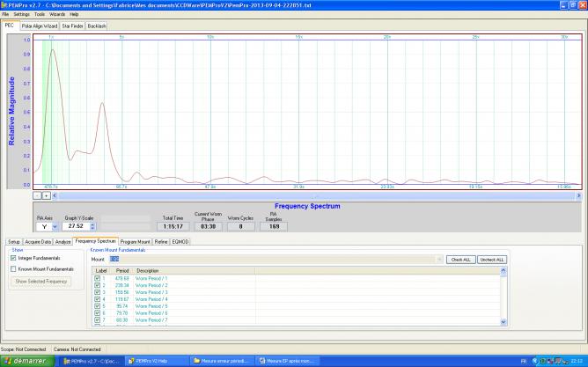Click the Check ALL button

point(461,260)
